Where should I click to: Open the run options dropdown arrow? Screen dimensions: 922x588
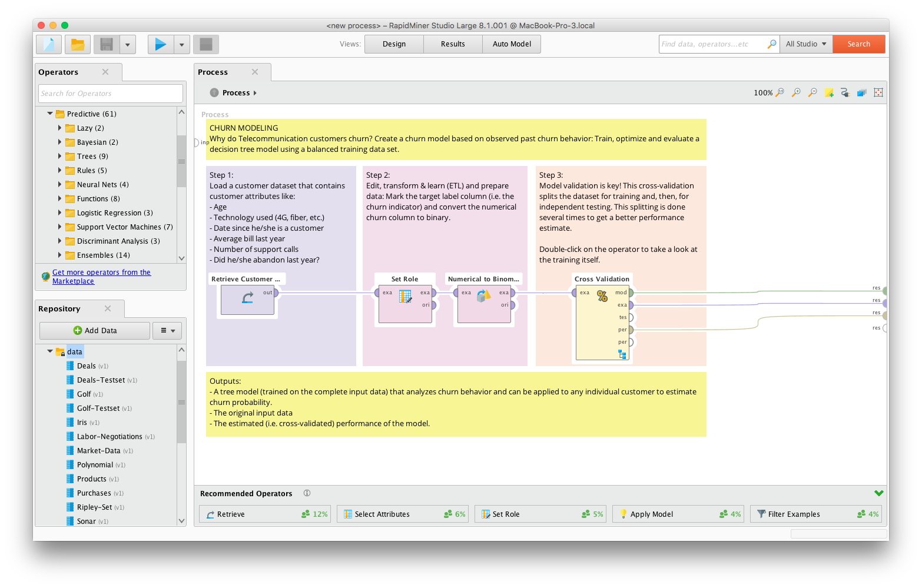182,44
